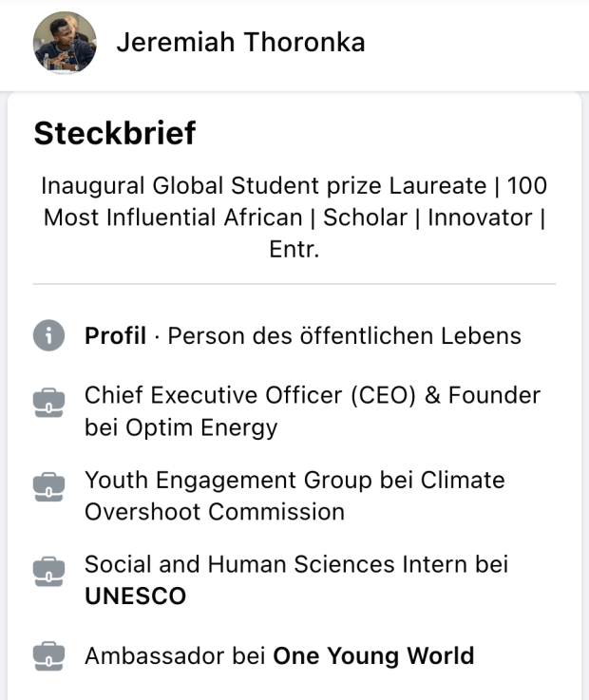This screenshot has width=589, height=700.
Task: Click the briefcase icon next to Ambassador
Action: click(48, 655)
